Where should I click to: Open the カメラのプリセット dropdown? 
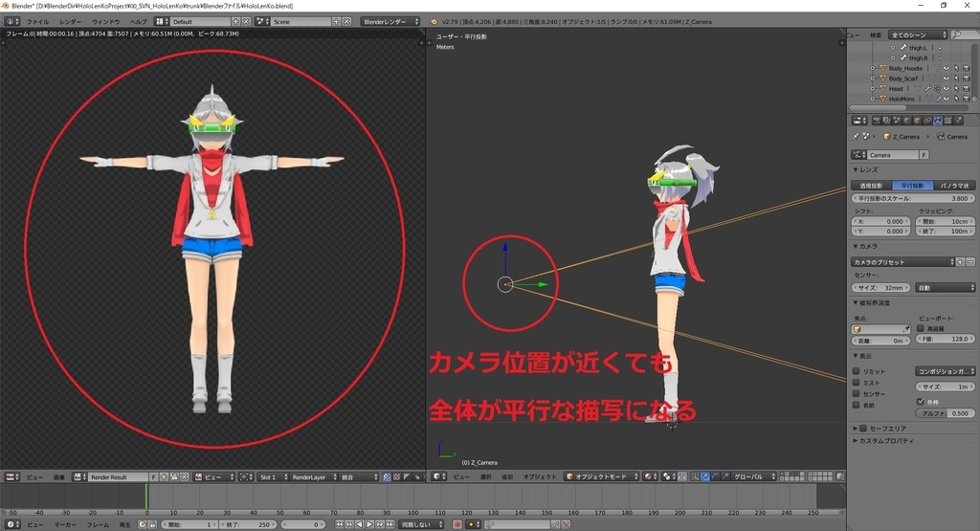tap(903, 262)
